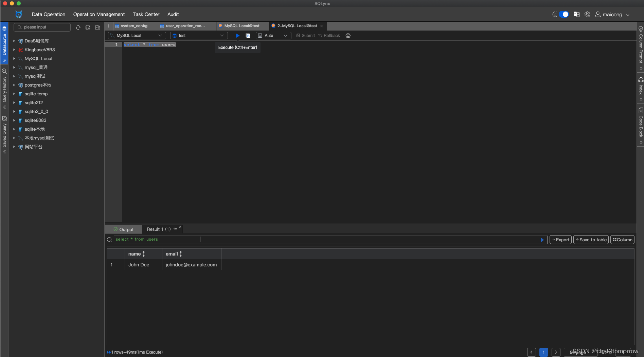
Task: Click the Save to table button
Action: [591, 240]
